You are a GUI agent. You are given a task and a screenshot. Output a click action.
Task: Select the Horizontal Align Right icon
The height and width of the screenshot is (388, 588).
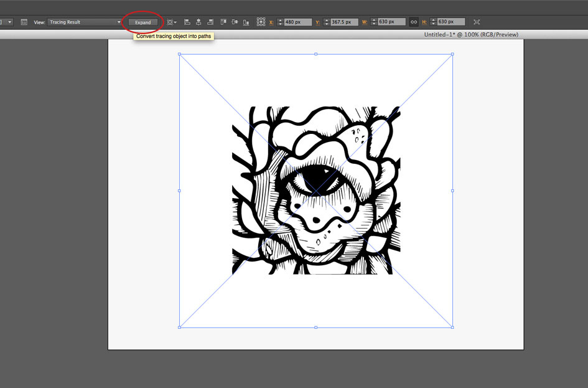(x=210, y=21)
